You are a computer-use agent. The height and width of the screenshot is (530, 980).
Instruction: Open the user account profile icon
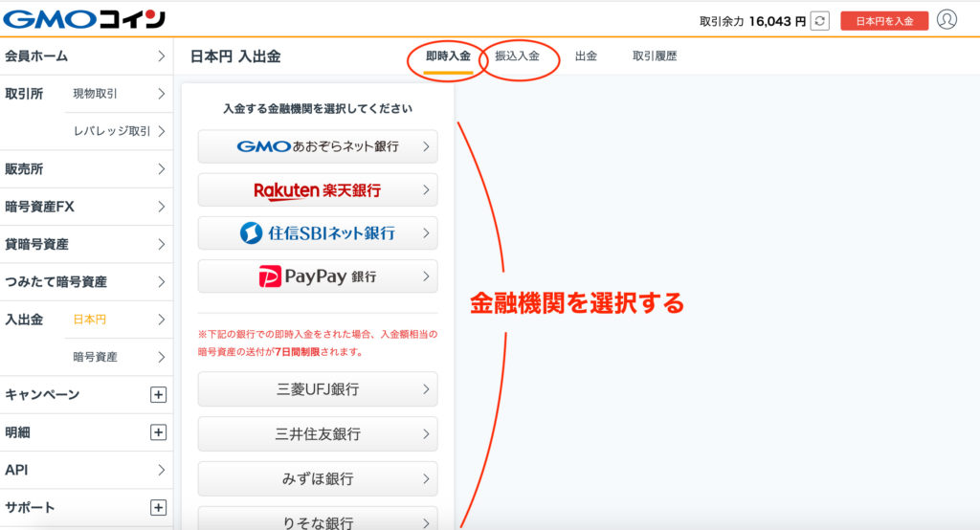tap(947, 20)
